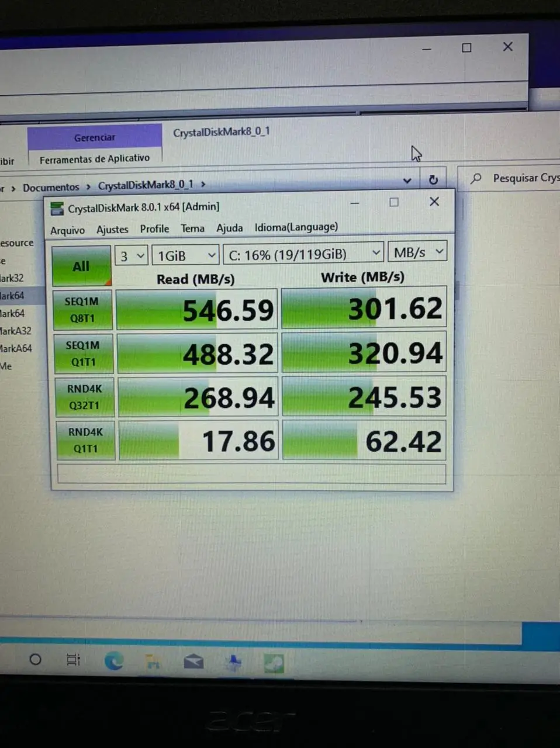Screen dimensions: 560x748
Task: Click the green All benchmark button
Action: [81, 266]
